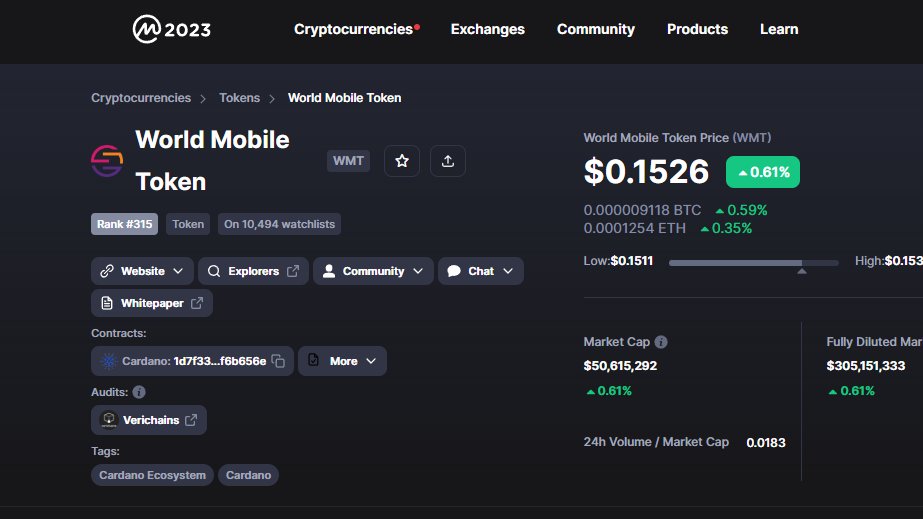This screenshot has width=923, height=519.
Task: Click the CoinMarketCap logo
Action: [171, 29]
